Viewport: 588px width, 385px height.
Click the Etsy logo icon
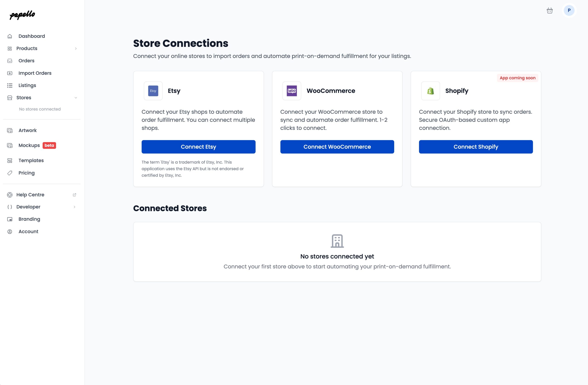(x=153, y=91)
